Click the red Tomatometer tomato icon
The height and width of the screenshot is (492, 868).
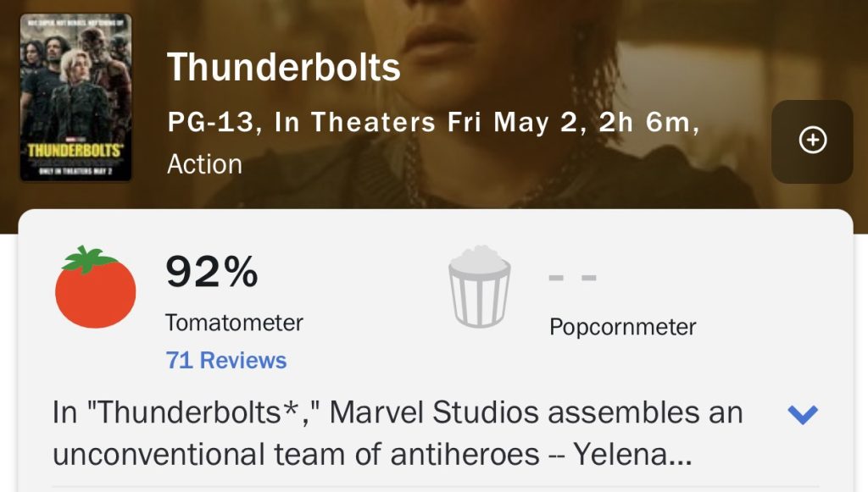point(95,288)
